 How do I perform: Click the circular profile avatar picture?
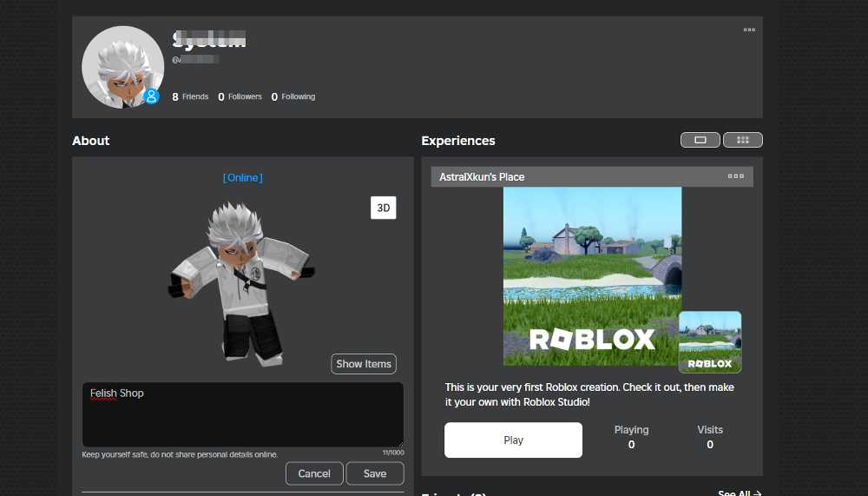pos(122,67)
